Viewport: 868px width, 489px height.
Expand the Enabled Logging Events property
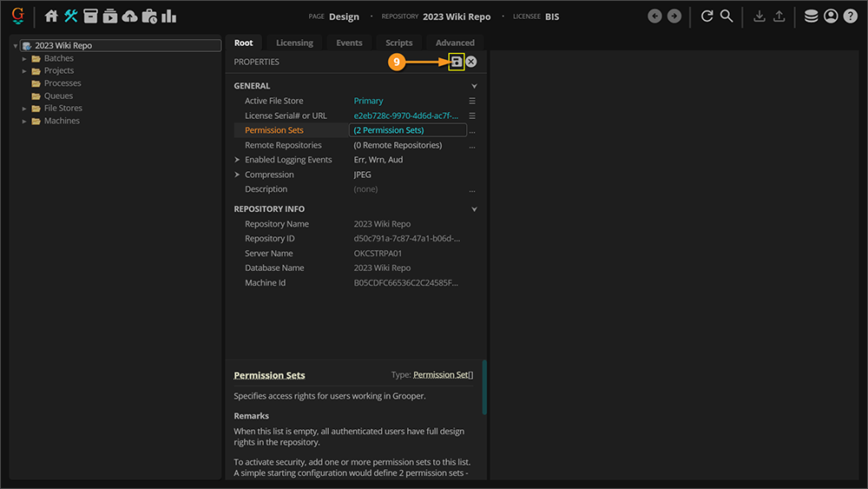[237, 160]
